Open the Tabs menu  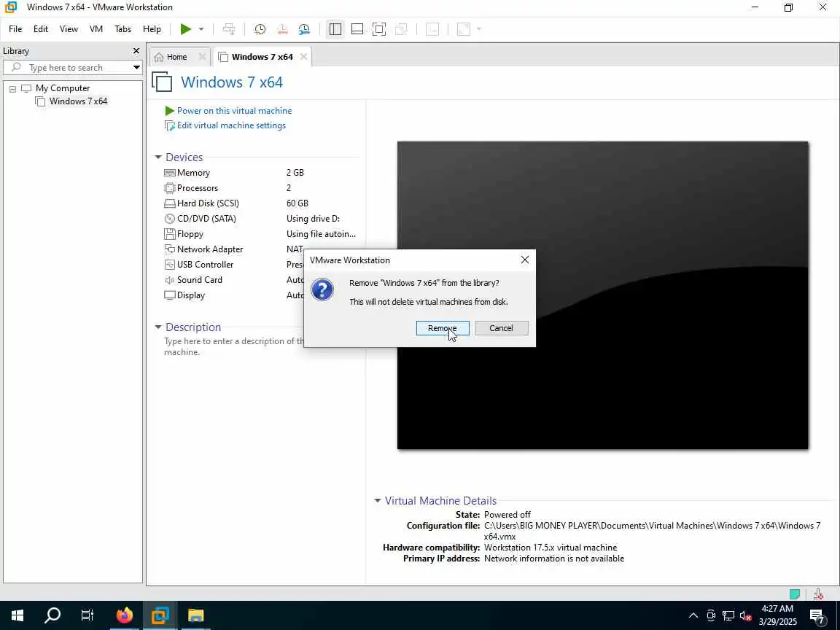click(122, 29)
